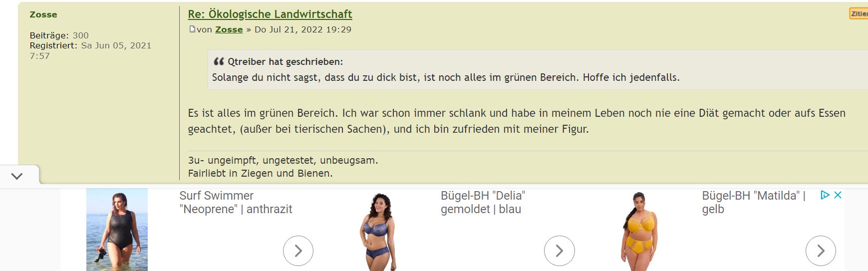Open the AdChoices triangle icon

click(825, 195)
